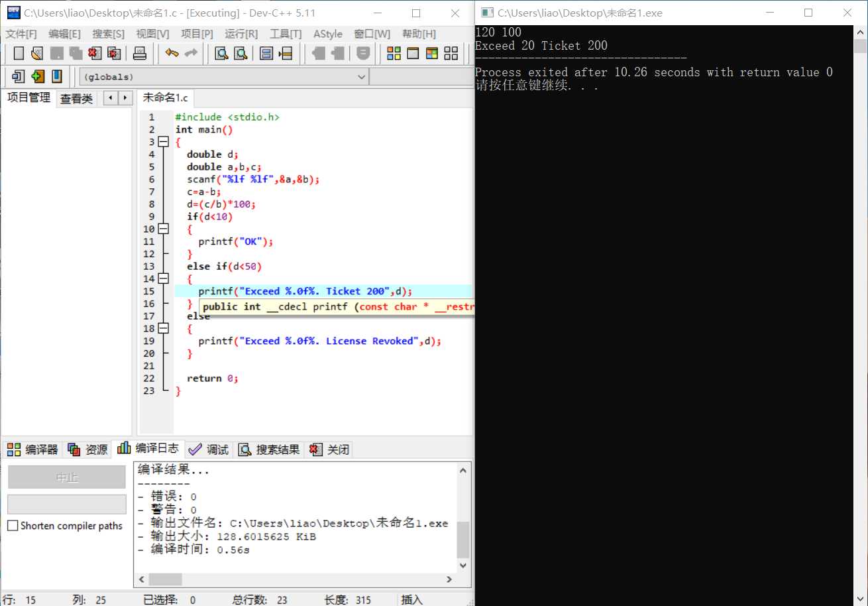Open the 文件[F] menu
868x606 pixels.
[x=21, y=34]
